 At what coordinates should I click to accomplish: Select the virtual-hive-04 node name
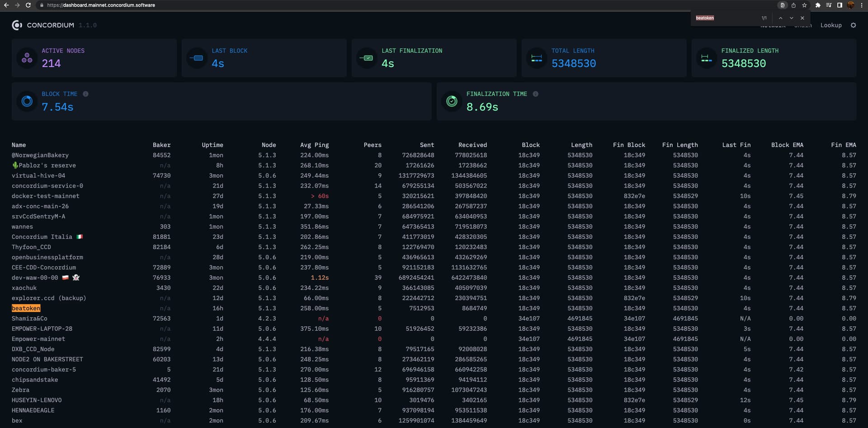38,176
